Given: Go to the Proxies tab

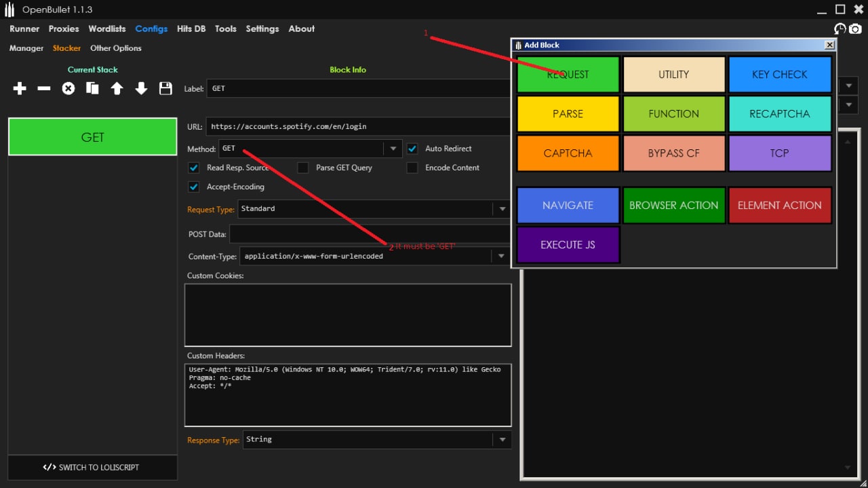Looking at the screenshot, I should pos(64,29).
